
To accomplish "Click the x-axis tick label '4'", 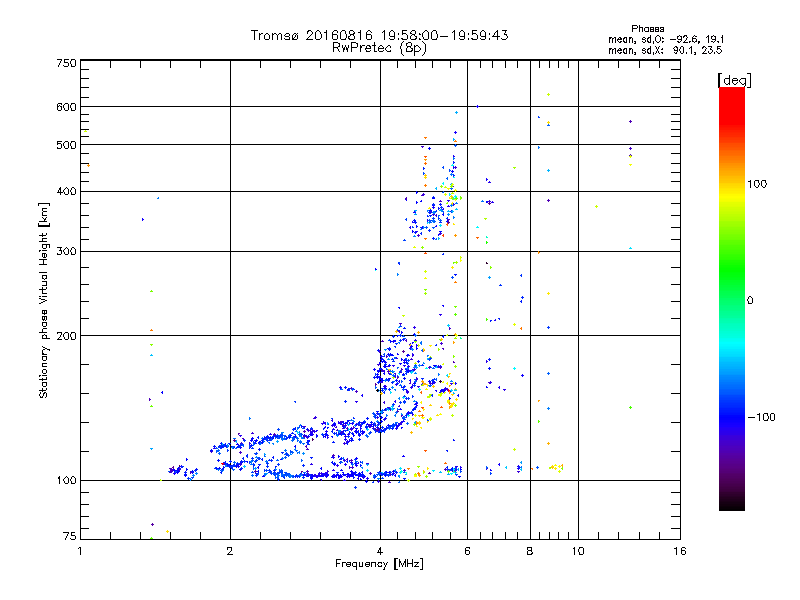I will 380,551.
